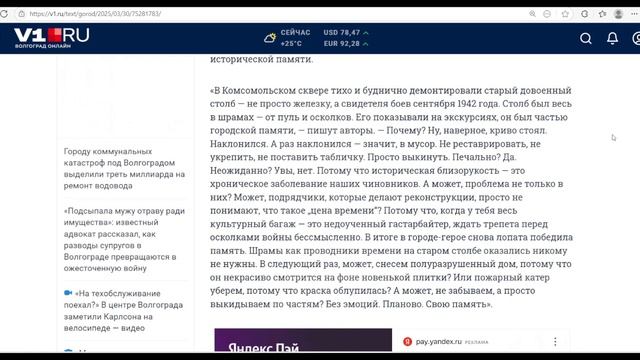The width and height of the screenshot is (640, 360).
Task: Click the red Yandex logo in the ad
Action: 407,342
